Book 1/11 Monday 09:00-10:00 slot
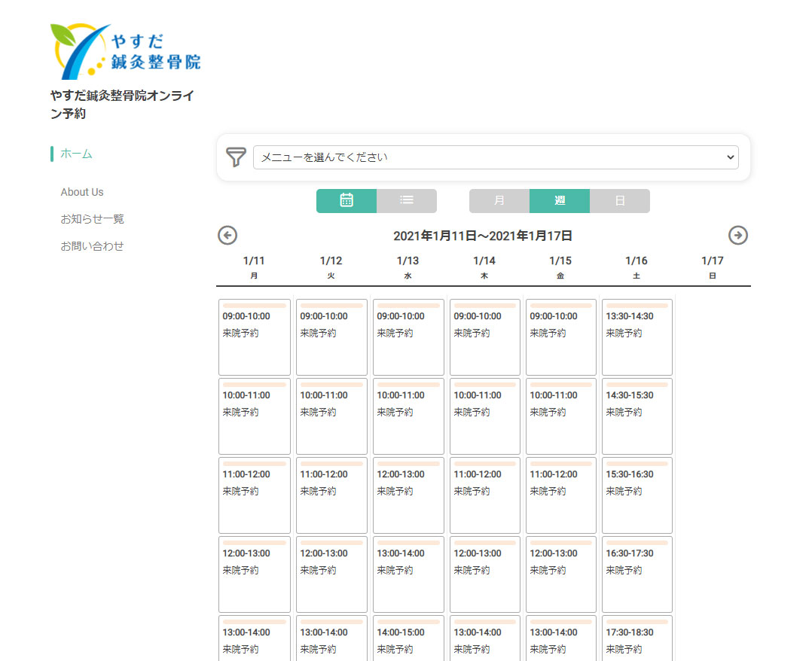Viewport: 812px width, 661px height. click(255, 337)
